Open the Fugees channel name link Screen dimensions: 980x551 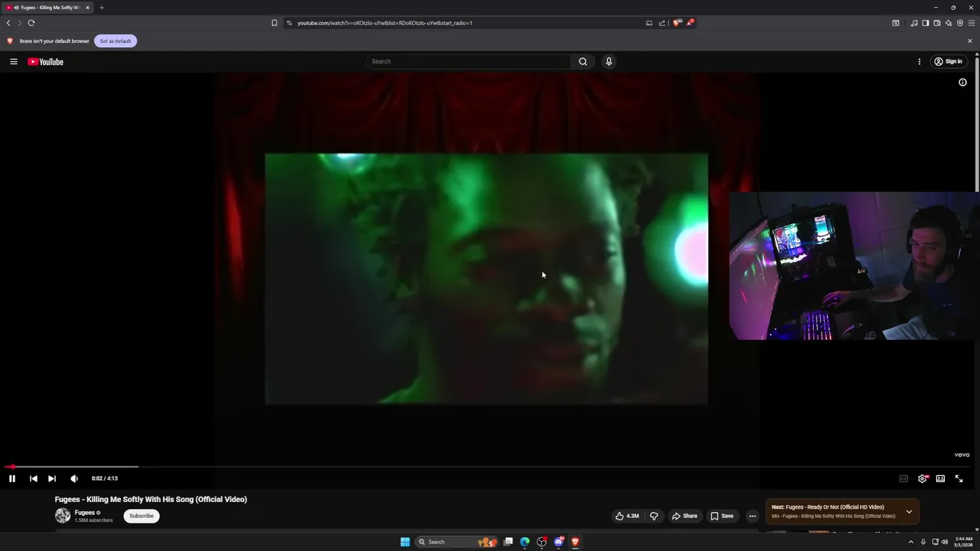[x=85, y=513]
